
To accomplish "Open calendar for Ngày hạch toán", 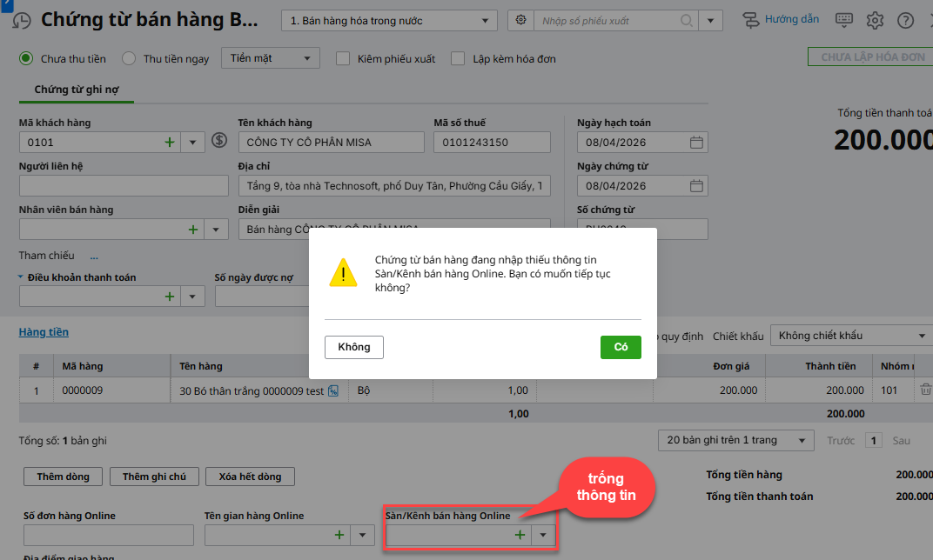I will [696, 143].
